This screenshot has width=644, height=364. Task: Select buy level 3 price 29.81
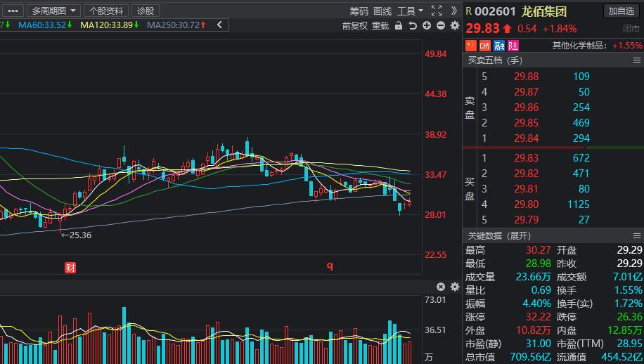[x=526, y=189]
